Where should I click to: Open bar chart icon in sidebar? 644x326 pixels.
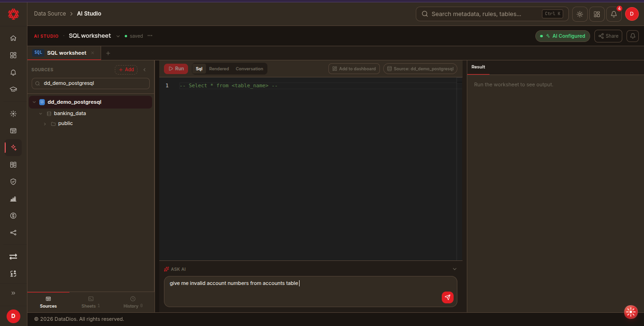(13, 199)
